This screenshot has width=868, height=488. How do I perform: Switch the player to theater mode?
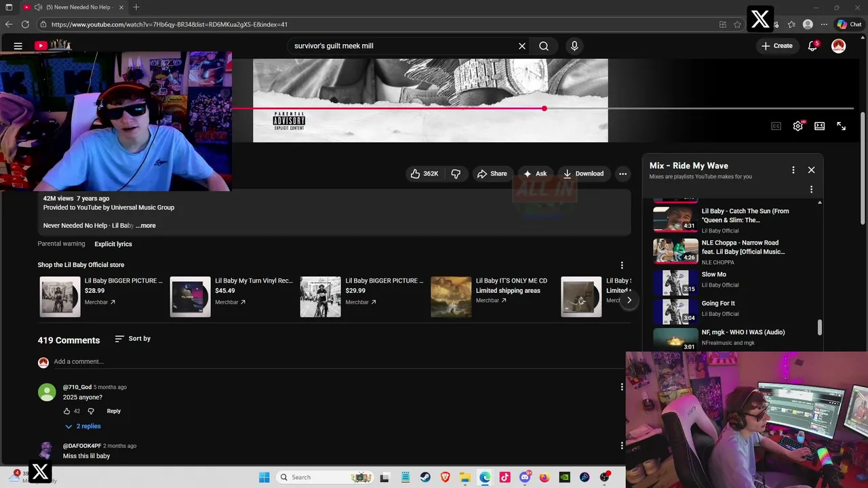coord(820,126)
